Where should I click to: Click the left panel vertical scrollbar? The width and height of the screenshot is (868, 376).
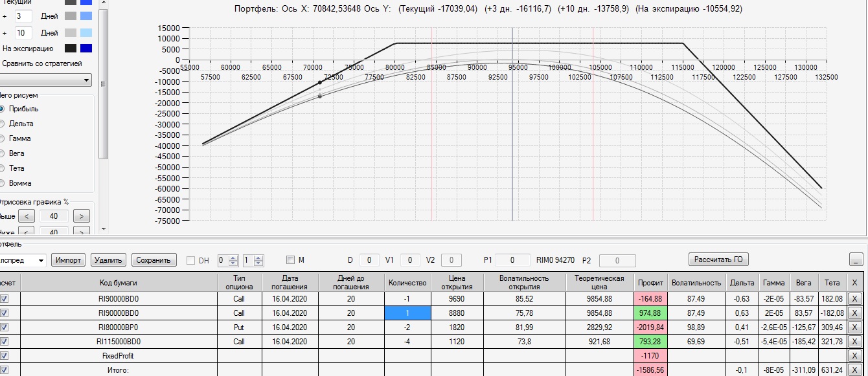coord(103,84)
